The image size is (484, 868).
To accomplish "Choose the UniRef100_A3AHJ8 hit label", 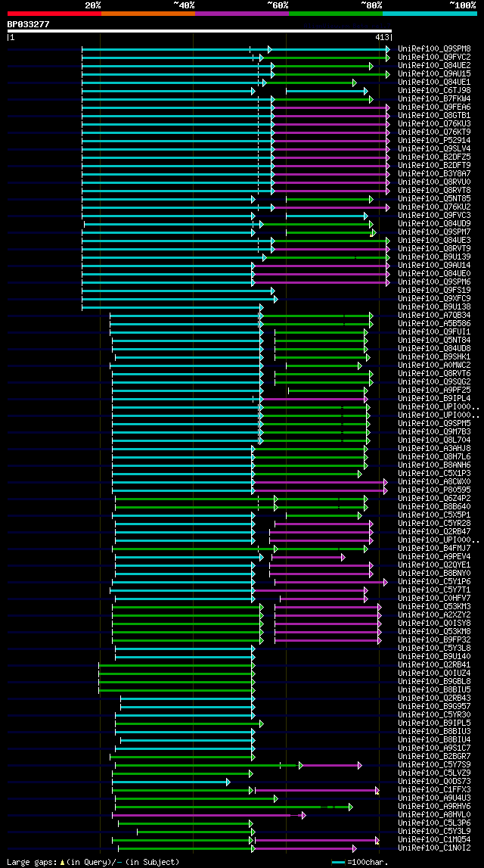I will click(x=434, y=448).
